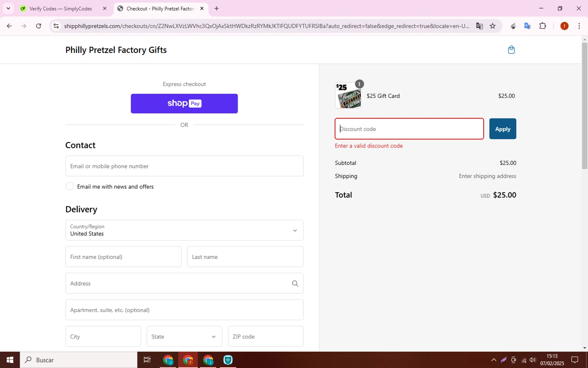Click the Last name field
This screenshot has height=368, width=588.
click(245, 257)
